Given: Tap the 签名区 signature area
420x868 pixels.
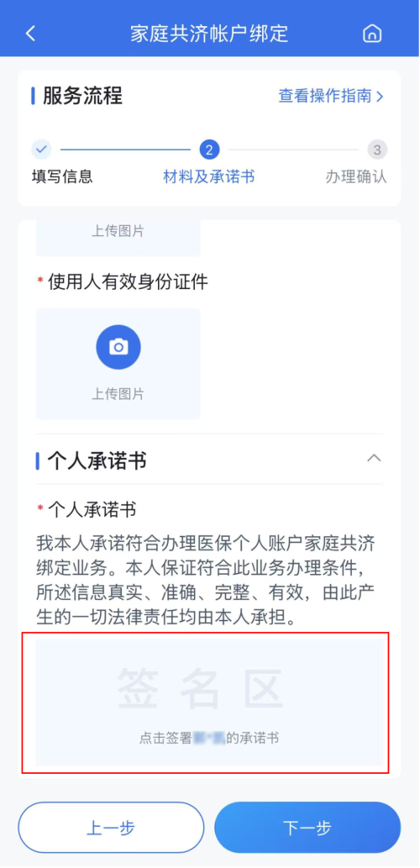Looking at the screenshot, I should pyautogui.click(x=209, y=702).
